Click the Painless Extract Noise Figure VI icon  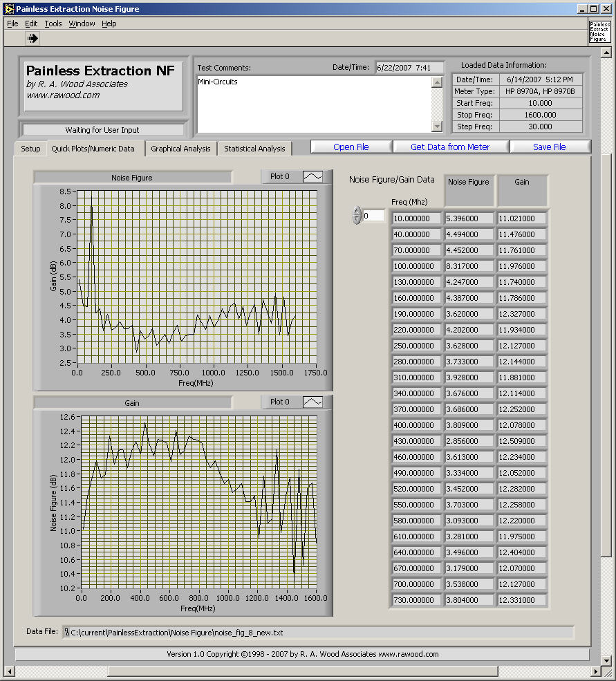coord(599,32)
